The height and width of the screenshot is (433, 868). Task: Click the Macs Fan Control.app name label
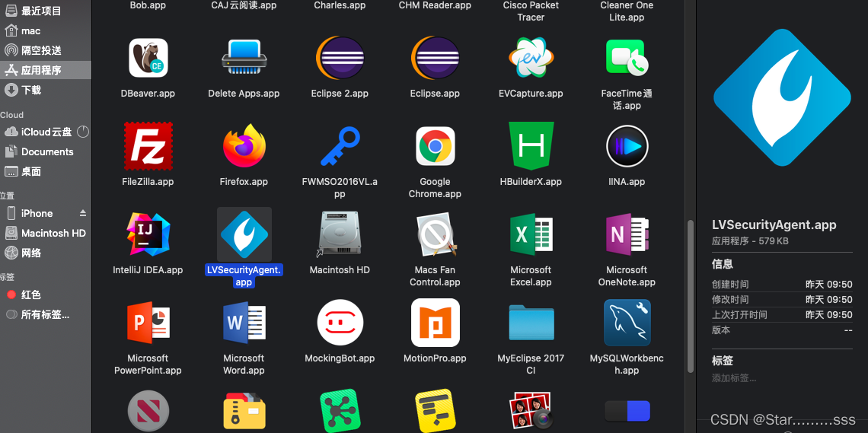coord(435,276)
